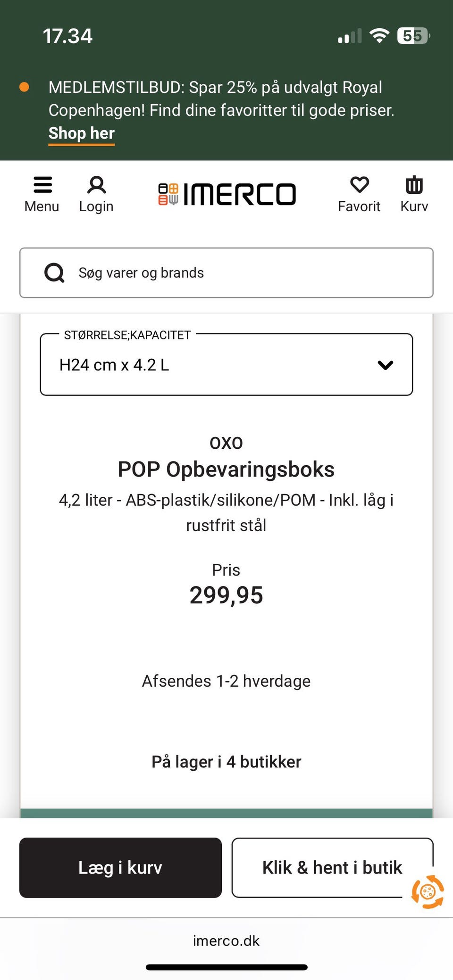Open the orange cookie settings icon
Screen dimensions: 453x980
[428, 891]
